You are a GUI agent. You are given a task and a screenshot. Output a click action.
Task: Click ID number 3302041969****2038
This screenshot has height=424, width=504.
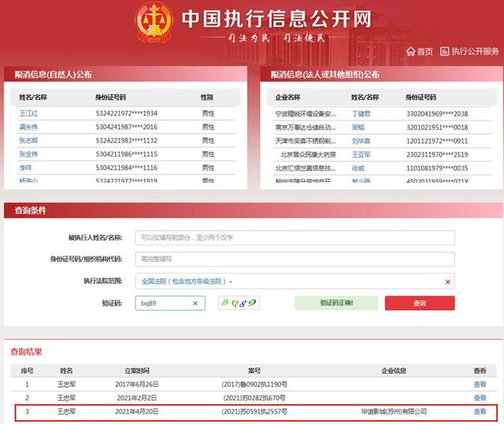coord(437,113)
